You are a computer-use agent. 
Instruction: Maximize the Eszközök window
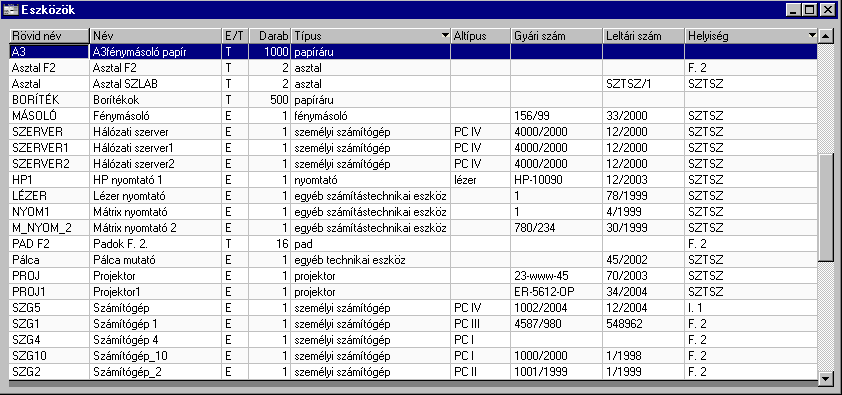pos(810,10)
